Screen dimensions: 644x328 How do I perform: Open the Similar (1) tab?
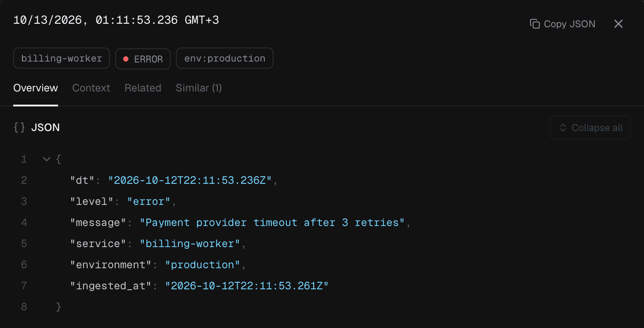click(199, 88)
